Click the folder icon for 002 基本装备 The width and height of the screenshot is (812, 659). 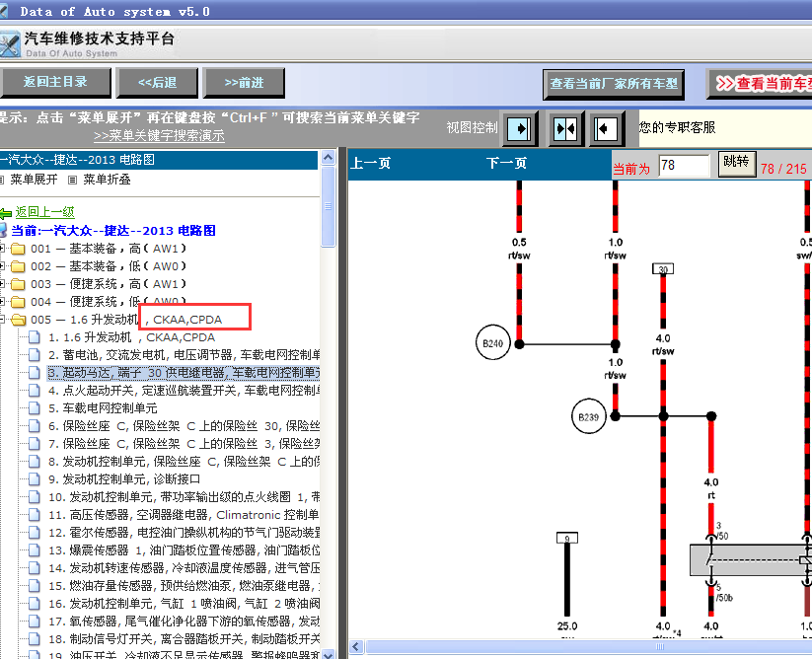18,266
